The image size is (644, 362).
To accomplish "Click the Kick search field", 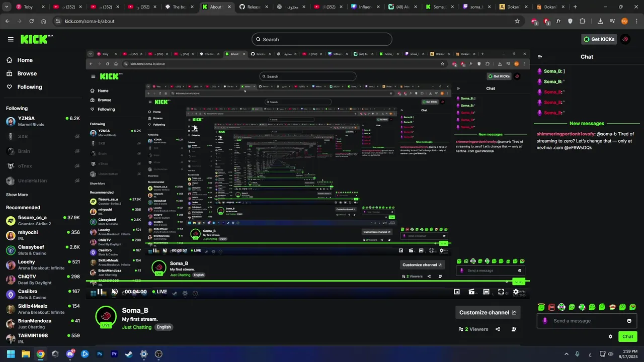I will coord(322,39).
